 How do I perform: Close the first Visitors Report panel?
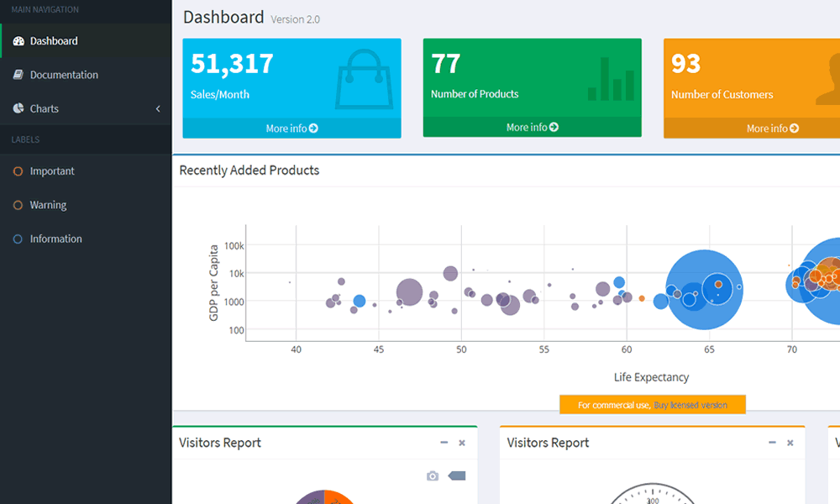coord(462,443)
